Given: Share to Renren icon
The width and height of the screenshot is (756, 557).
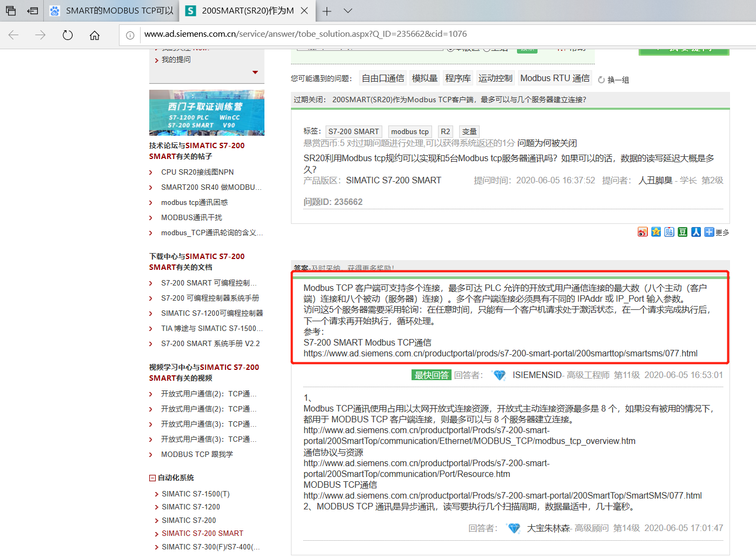Looking at the screenshot, I should 696,232.
